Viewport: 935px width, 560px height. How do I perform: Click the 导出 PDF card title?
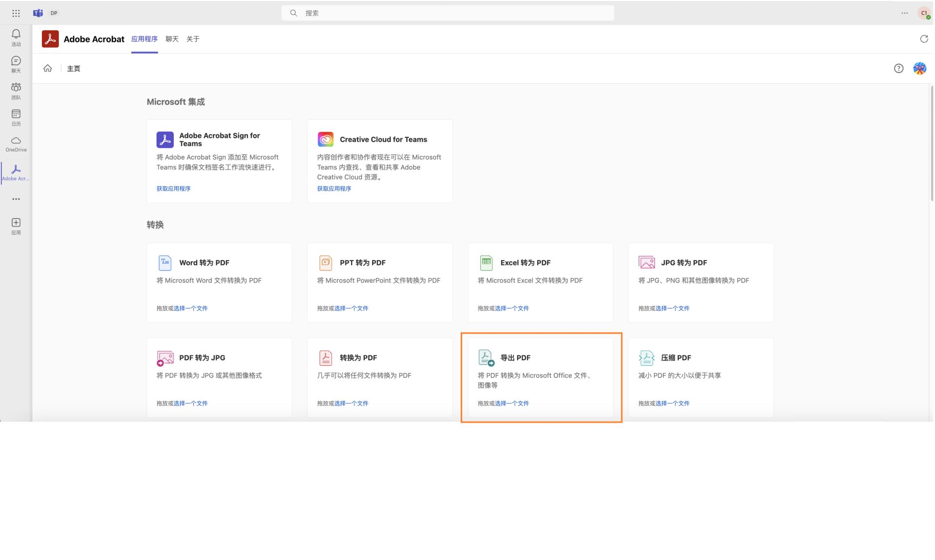point(515,357)
